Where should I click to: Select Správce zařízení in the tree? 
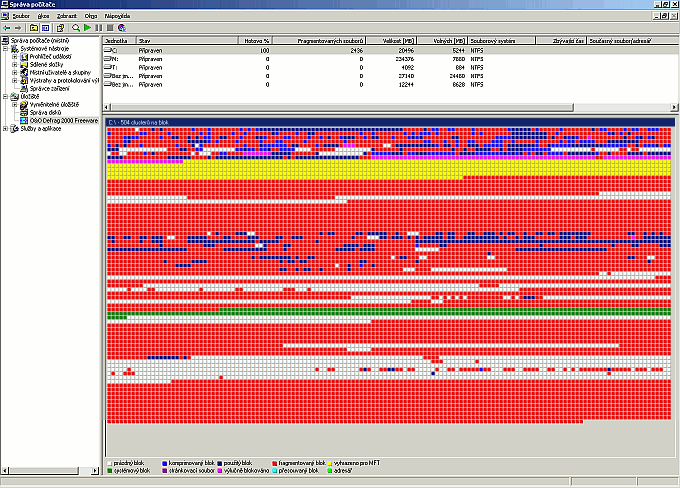point(50,88)
